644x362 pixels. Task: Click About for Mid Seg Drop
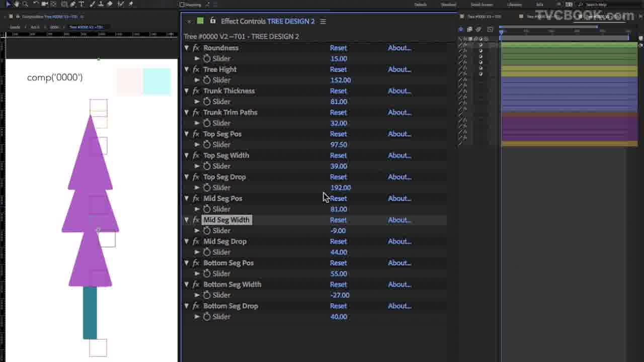(399, 241)
